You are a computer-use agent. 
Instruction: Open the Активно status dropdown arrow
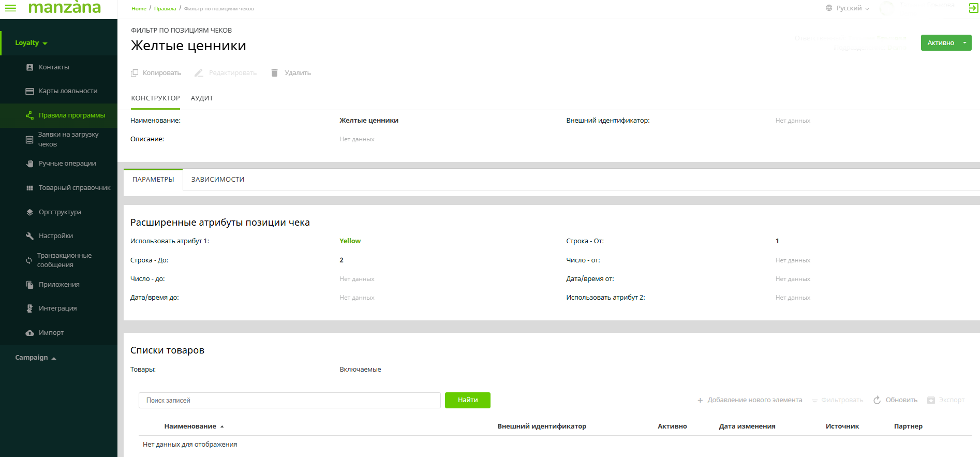pyautogui.click(x=964, y=43)
